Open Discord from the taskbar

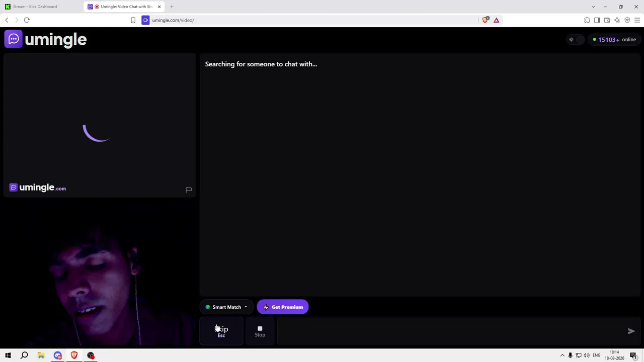coord(57,355)
